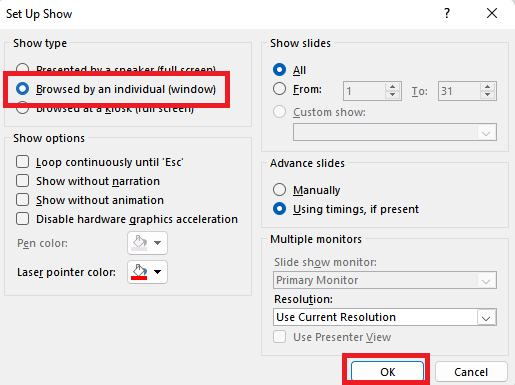Check Show without narration
The image size is (515, 385).
tap(22, 181)
